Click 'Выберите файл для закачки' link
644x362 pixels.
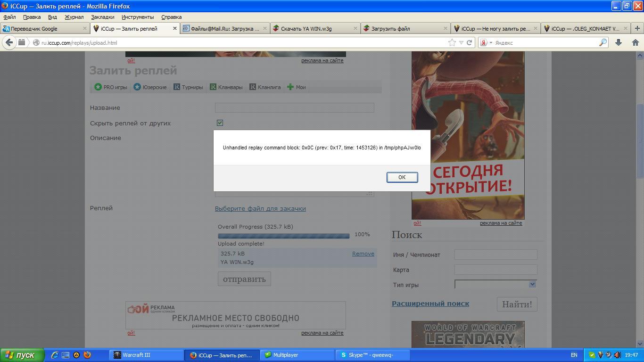pos(260,208)
